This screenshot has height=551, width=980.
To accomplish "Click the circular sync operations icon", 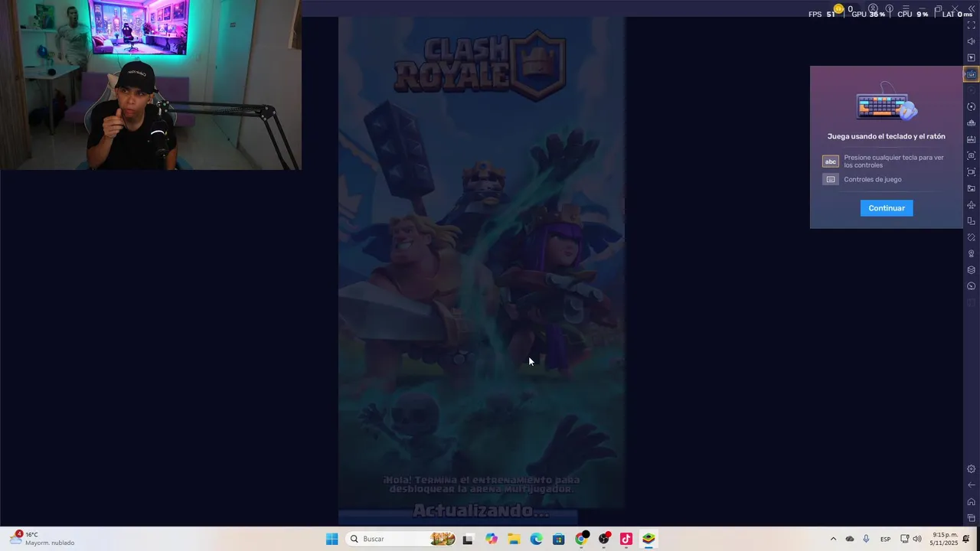I will (971, 107).
